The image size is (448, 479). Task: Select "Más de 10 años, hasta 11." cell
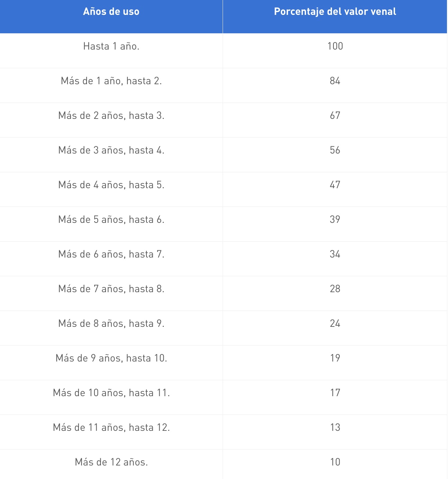111,393
